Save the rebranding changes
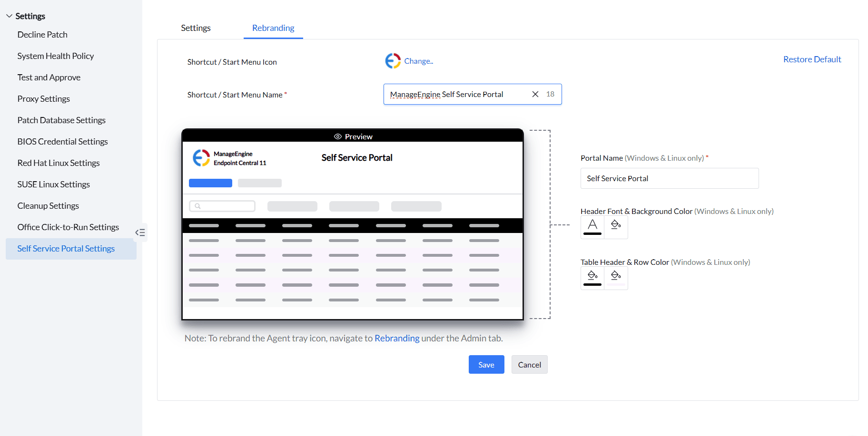 pos(486,365)
